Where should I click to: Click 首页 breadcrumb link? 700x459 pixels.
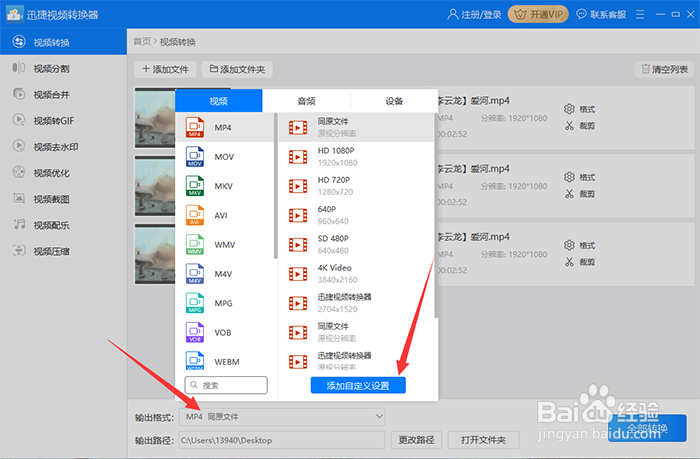pyautogui.click(x=142, y=42)
